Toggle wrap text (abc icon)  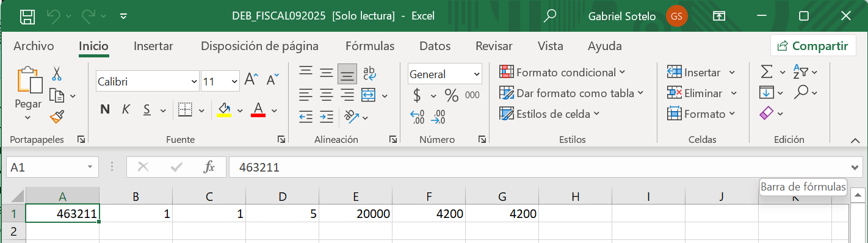tap(369, 74)
